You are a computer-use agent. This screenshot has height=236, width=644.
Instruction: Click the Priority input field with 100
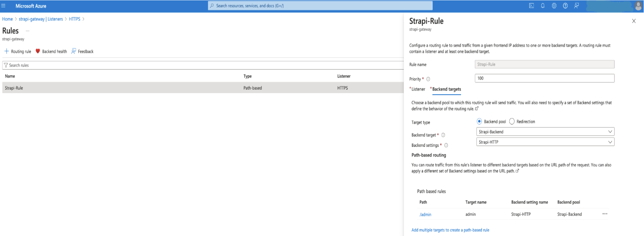(x=545, y=78)
